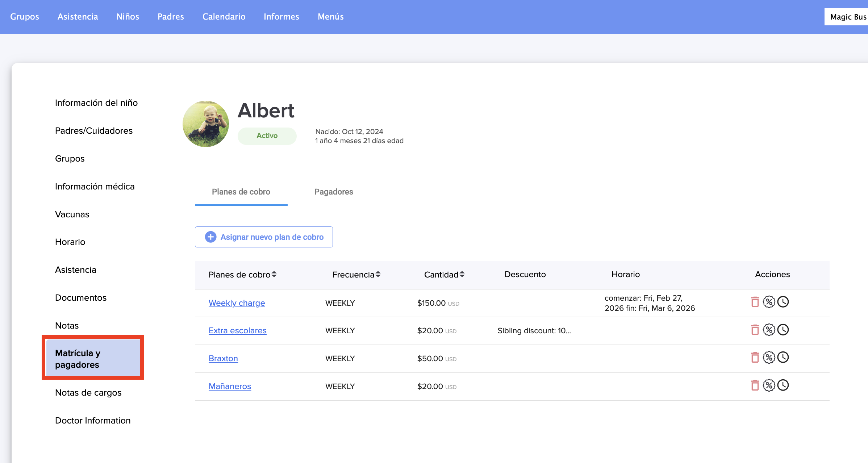The width and height of the screenshot is (868, 463).
Task: Click the clock schedule icon for Braxton
Action: (x=783, y=358)
